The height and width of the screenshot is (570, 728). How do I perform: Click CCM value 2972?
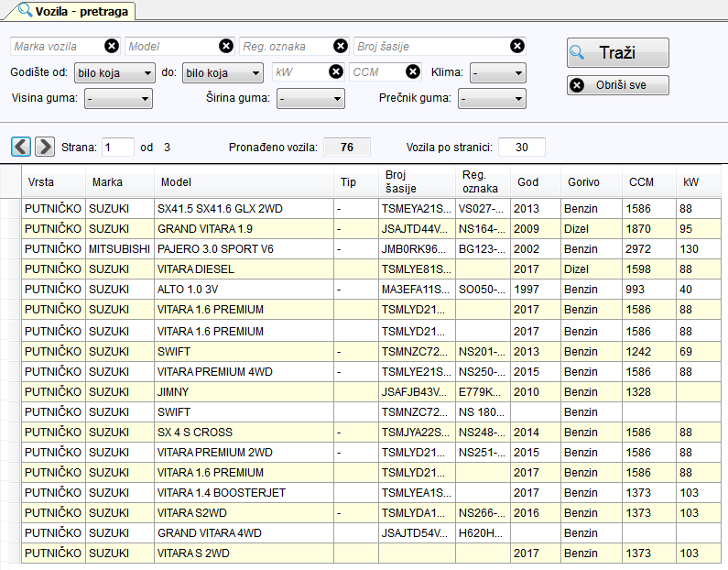coord(649,249)
